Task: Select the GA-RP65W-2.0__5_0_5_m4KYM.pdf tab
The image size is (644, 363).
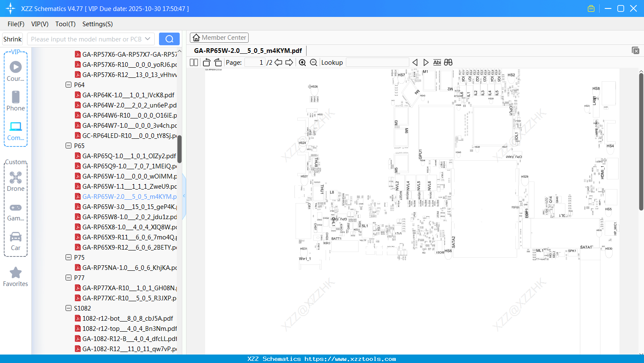Action: (x=248, y=51)
